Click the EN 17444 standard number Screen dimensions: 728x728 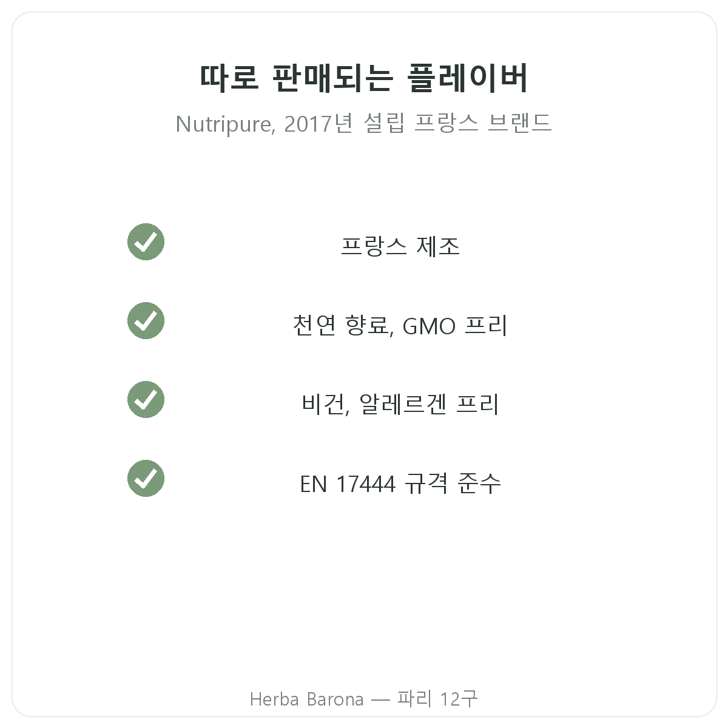[348, 484]
